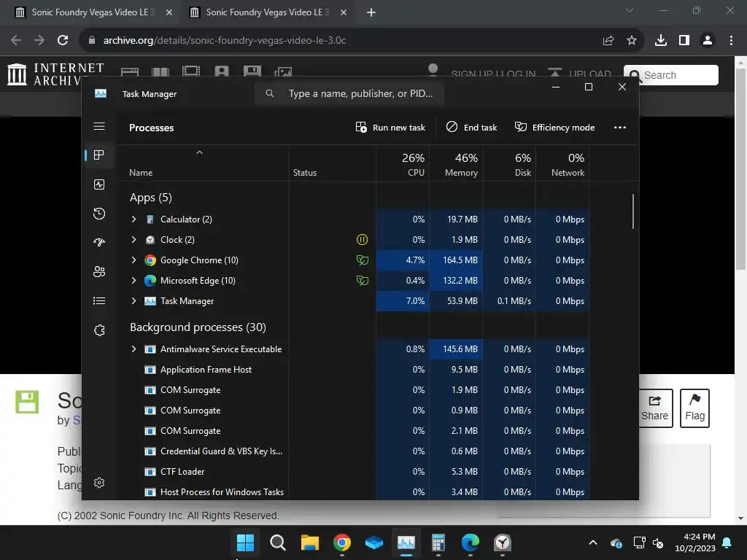Open Microsoft Edge from the taskbar
The image size is (747, 560).
coord(471,542)
